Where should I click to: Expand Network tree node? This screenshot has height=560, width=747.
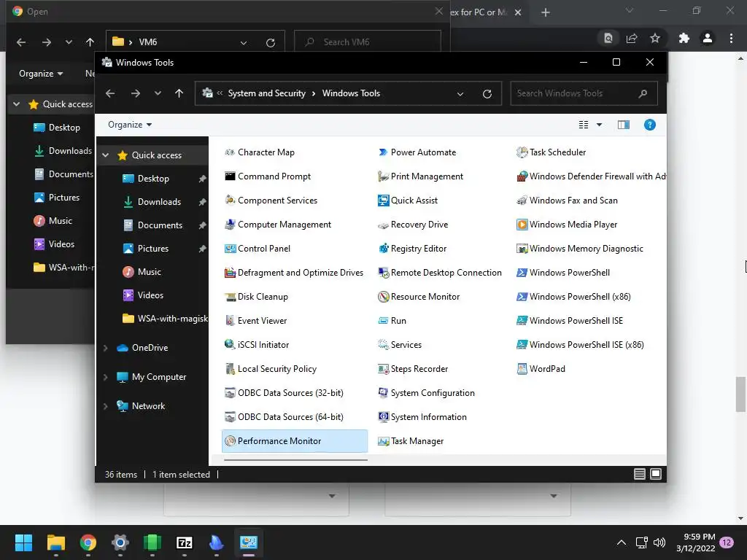(106, 406)
